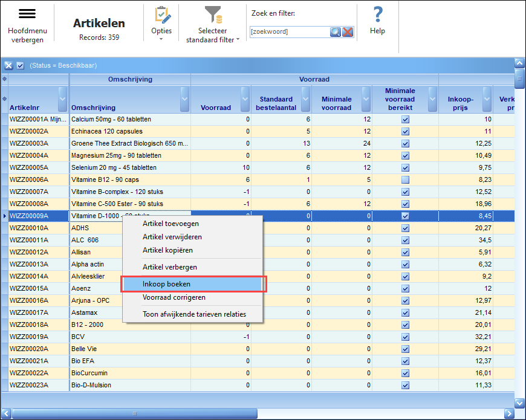Toggle minimale voorraad checkbox for Echinacea row

(405, 131)
